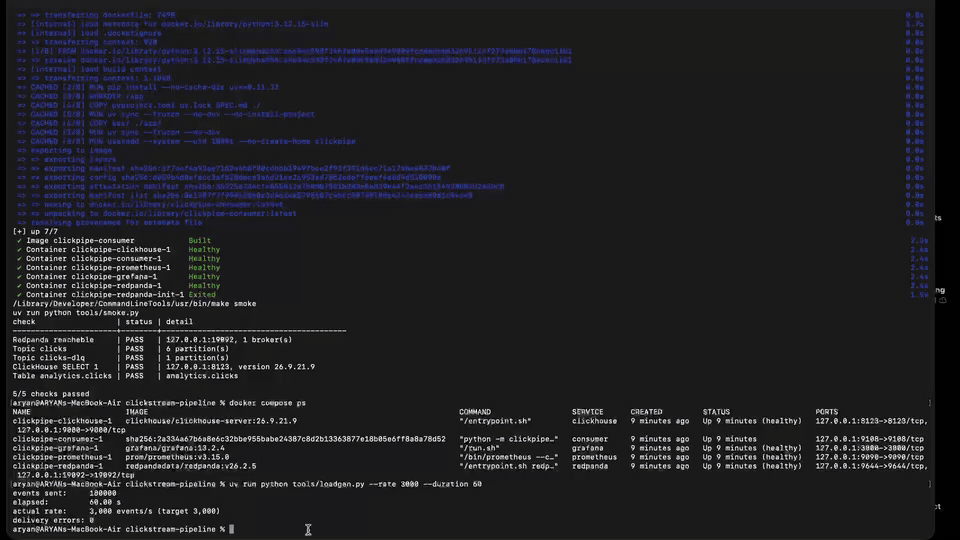
Task: Click the 'elapsed: 60.00 s' line
Action: (x=66, y=502)
